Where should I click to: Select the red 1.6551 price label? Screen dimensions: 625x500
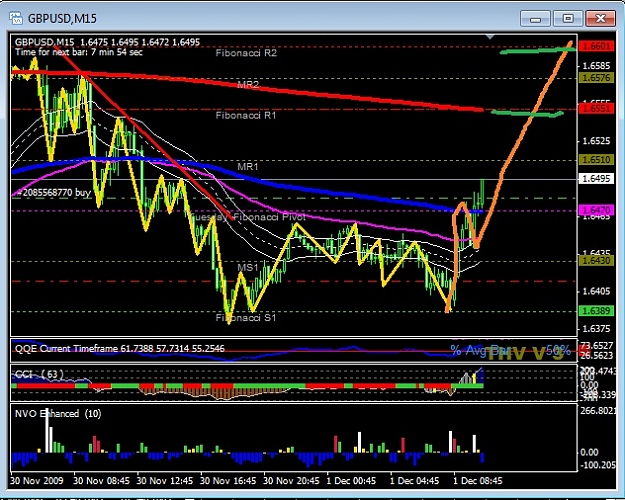(x=596, y=108)
